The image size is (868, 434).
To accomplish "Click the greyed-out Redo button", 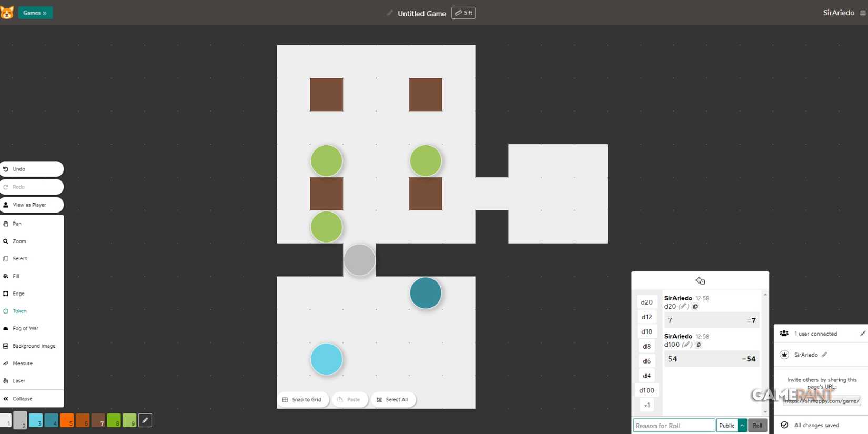I will click(x=32, y=187).
